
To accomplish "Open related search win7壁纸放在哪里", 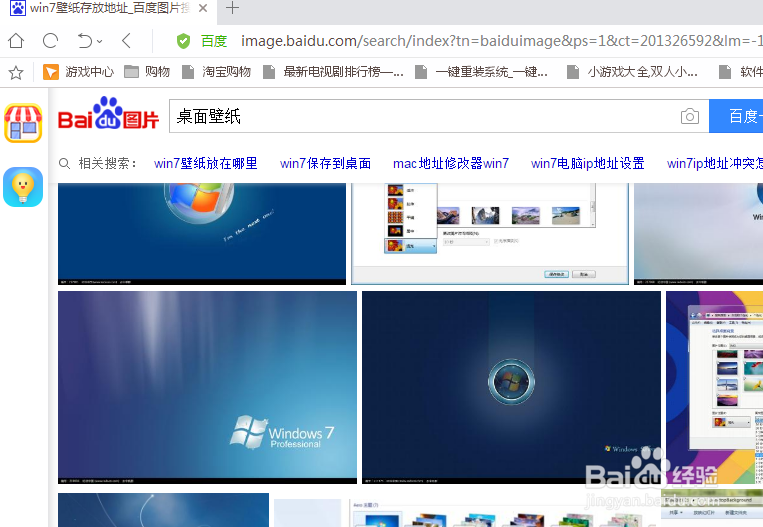I will [206, 164].
